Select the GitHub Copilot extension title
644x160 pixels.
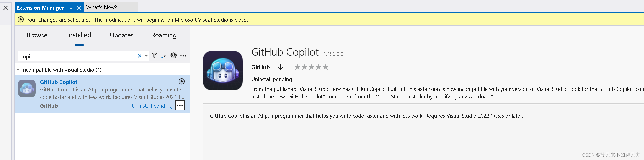pos(59,82)
